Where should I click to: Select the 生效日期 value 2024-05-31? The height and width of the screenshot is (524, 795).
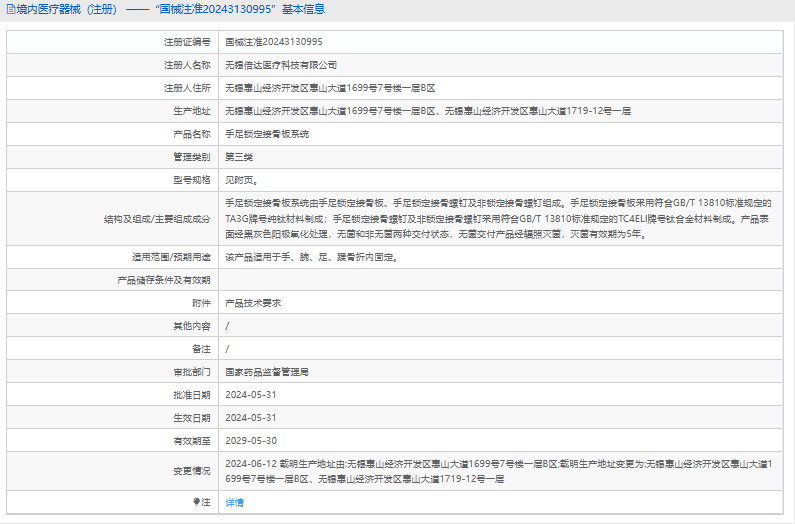(x=251, y=418)
